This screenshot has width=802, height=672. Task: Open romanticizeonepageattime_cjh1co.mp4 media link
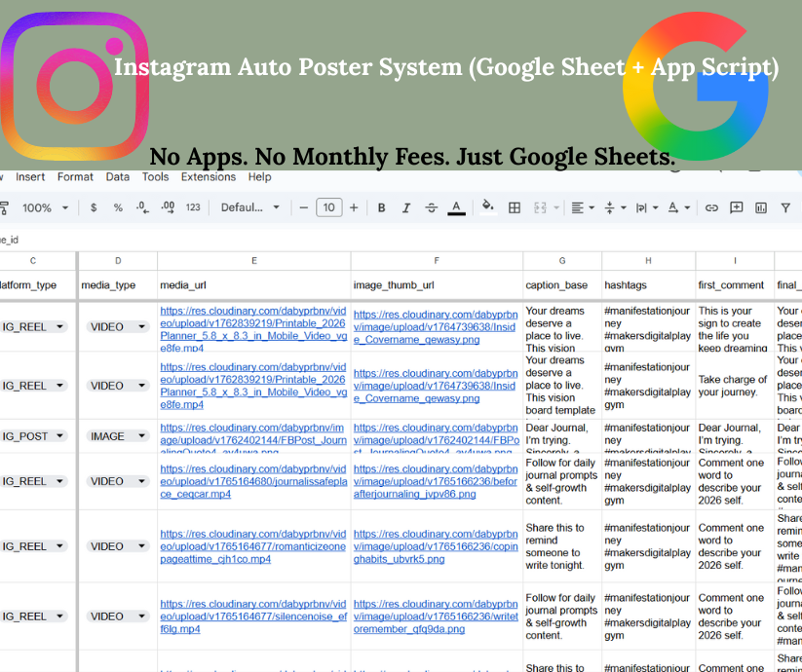click(x=253, y=546)
